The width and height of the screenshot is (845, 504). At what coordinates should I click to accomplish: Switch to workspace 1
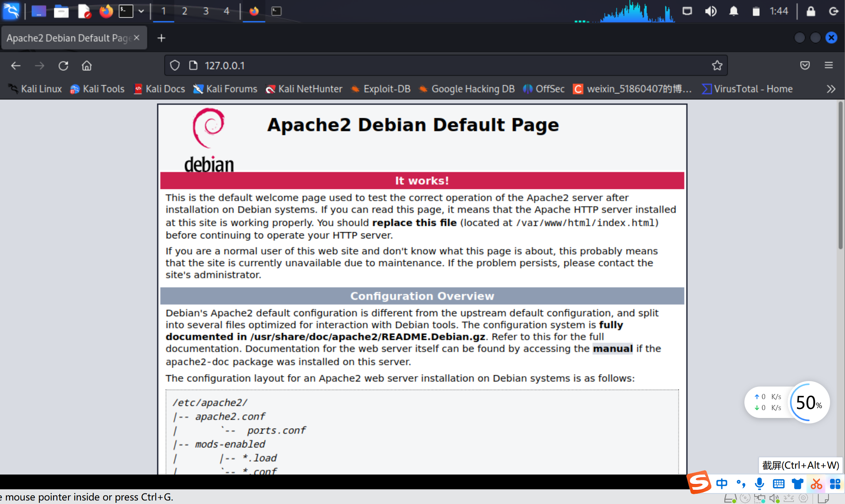coord(163,11)
